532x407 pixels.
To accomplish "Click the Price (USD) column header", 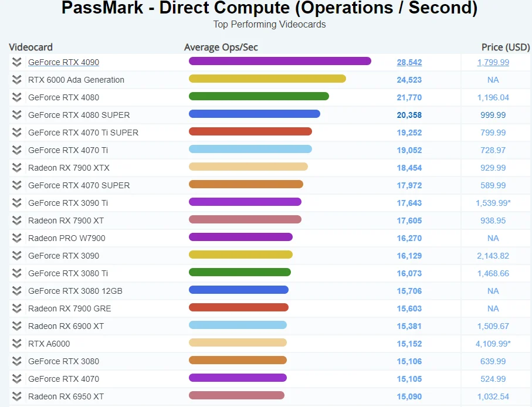I will [x=506, y=47].
